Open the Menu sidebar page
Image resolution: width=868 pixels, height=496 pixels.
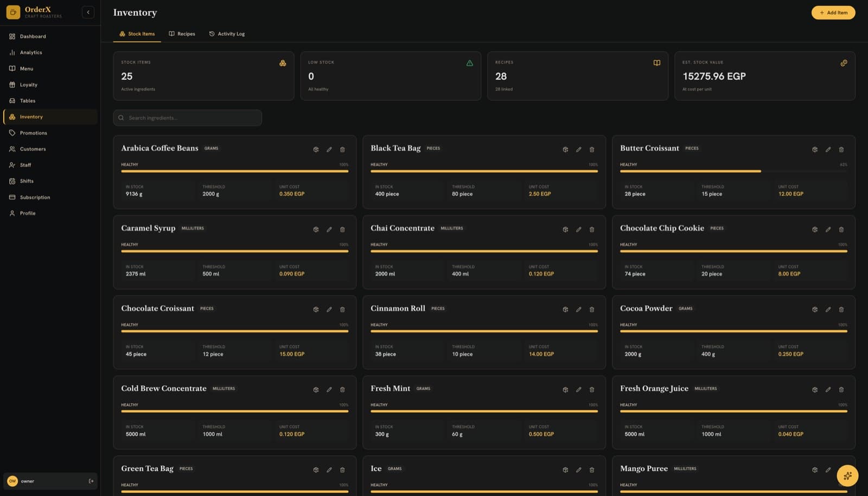tap(50, 68)
